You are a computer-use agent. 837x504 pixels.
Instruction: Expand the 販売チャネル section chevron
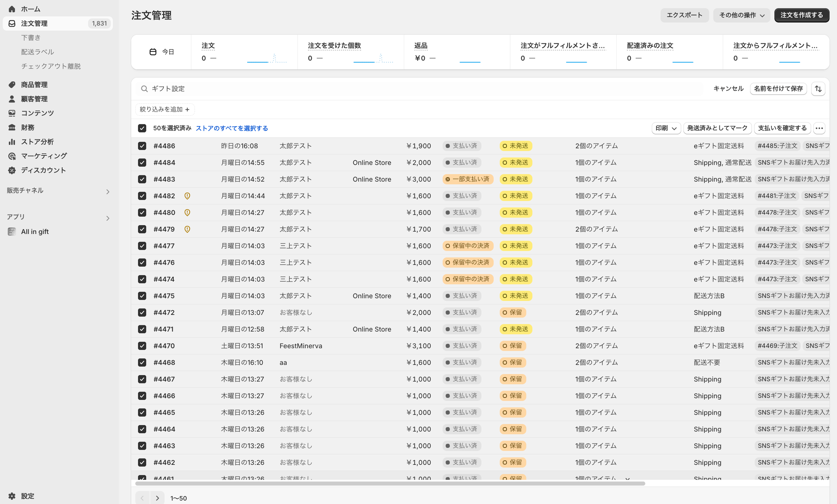pos(108,192)
